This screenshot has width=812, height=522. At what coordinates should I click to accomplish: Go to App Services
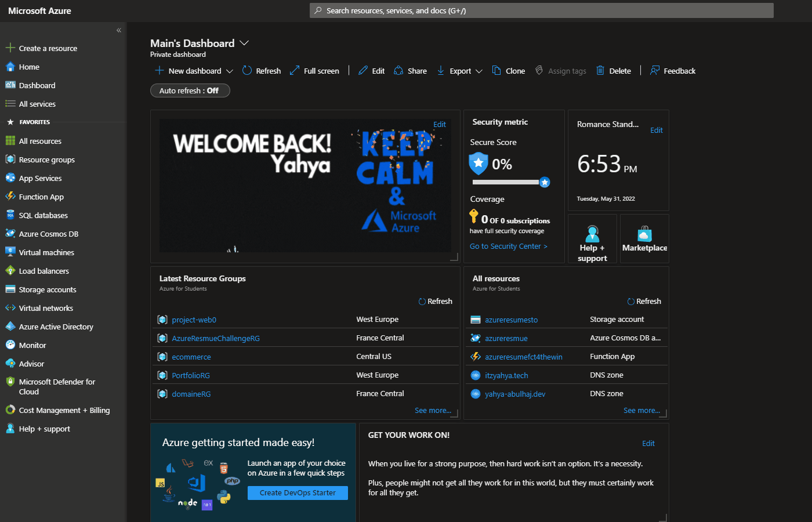coord(40,178)
